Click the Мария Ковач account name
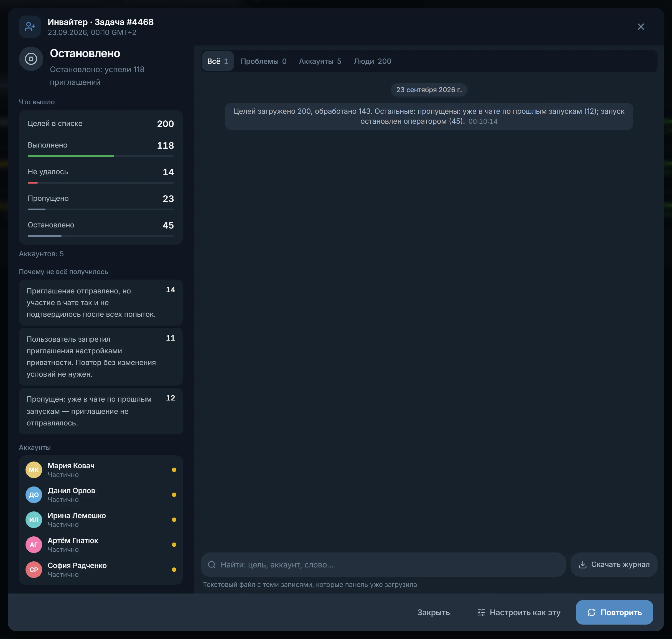Image resolution: width=672 pixels, height=639 pixels. 71,465
